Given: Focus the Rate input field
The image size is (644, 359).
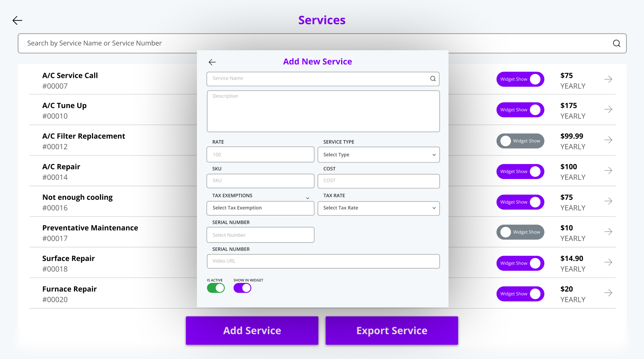Looking at the screenshot, I should pos(260,155).
